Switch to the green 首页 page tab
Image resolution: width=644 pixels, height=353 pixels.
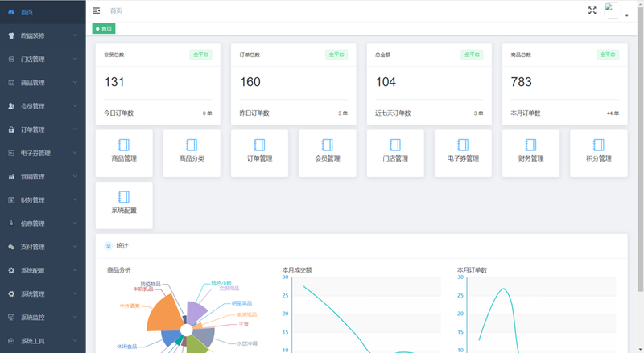coord(104,29)
